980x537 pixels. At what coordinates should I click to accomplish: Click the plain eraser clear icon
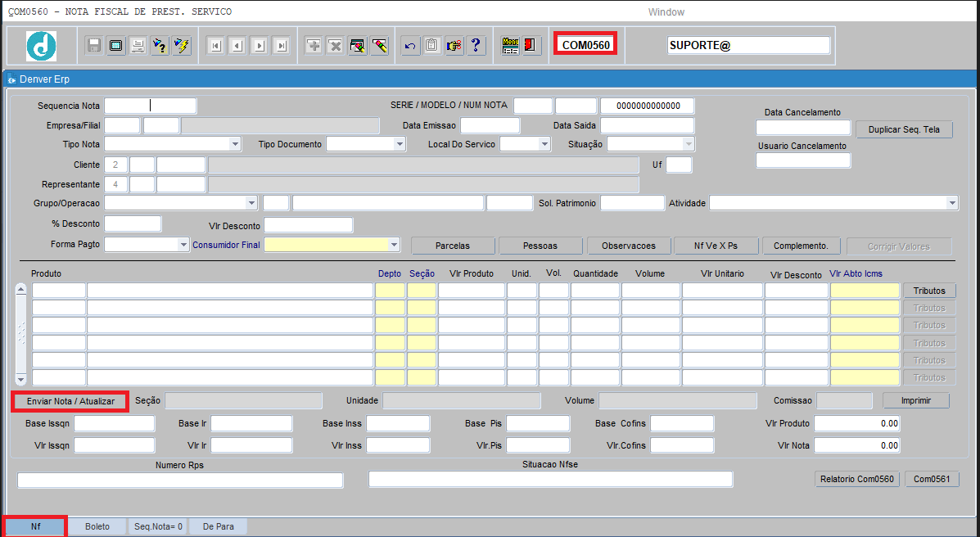point(379,46)
